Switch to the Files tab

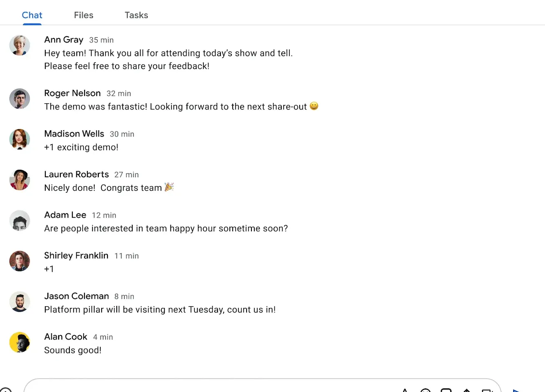[84, 15]
